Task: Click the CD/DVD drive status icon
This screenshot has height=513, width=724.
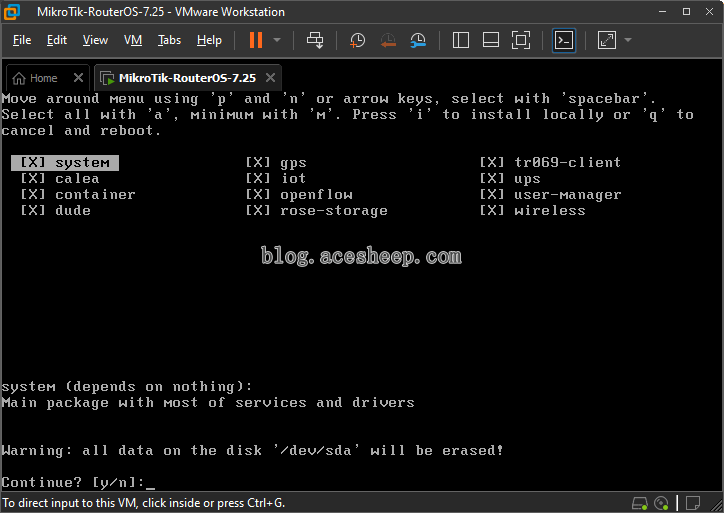Action: [661, 503]
